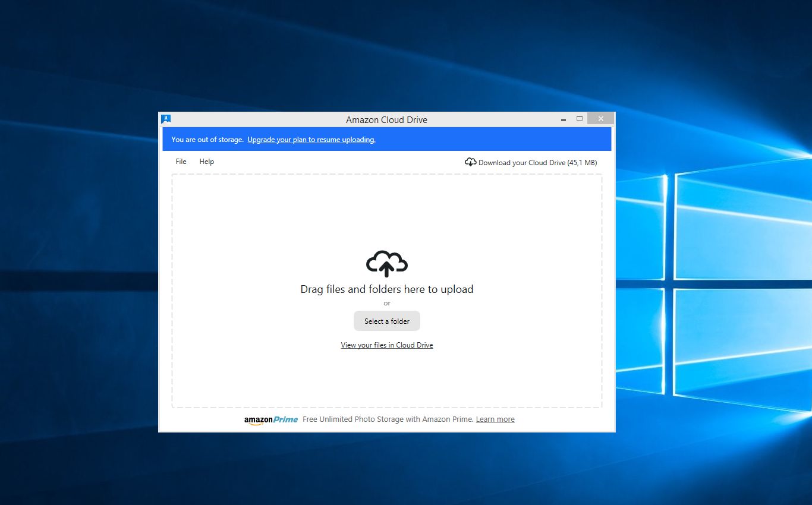Screen dimensions: 812x505
Task: Click the Learn more link
Action: click(x=495, y=419)
